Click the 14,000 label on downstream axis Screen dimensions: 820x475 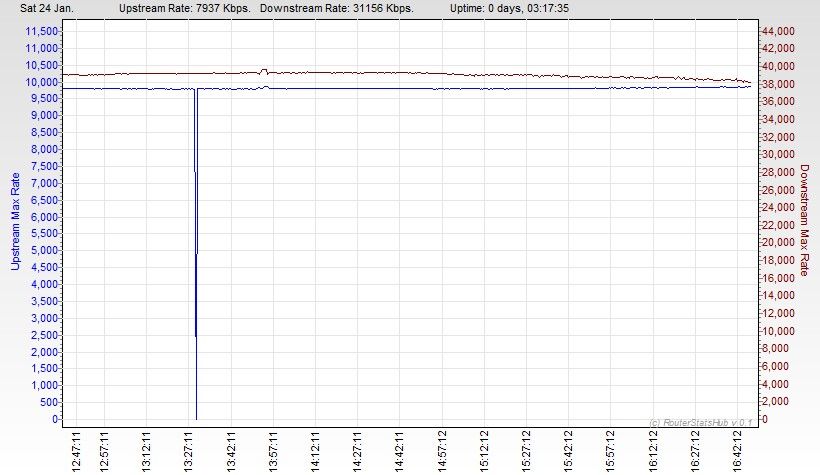(x=778, y=296)
